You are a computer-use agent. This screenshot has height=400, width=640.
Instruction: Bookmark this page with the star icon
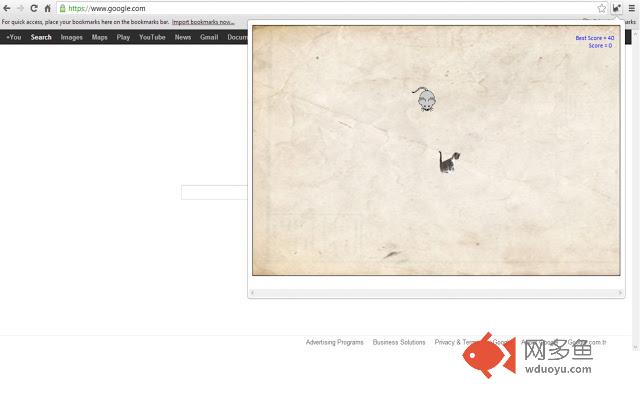point(602,8)
